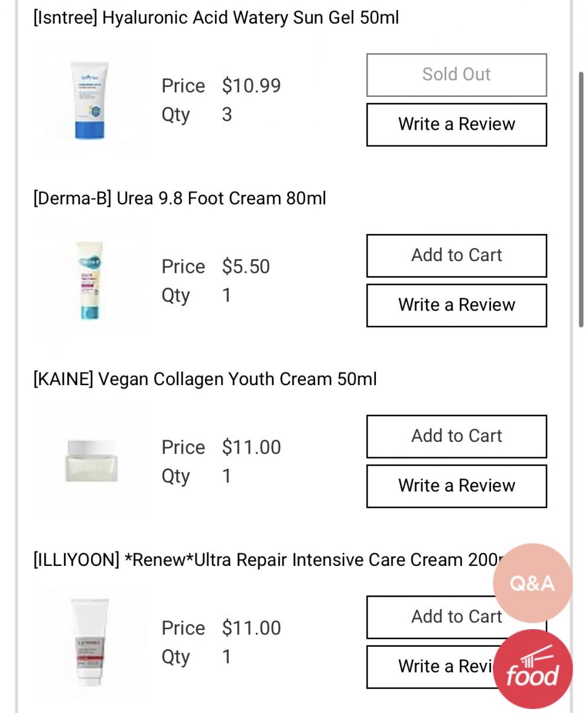Click the vertical scrollbar thumb
This screenshot has width=588, height=713.
tap(581, 198)
